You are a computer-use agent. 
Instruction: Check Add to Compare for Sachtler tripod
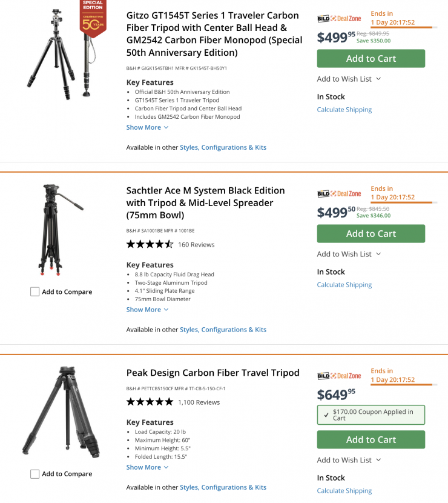[x=35, y=292]
